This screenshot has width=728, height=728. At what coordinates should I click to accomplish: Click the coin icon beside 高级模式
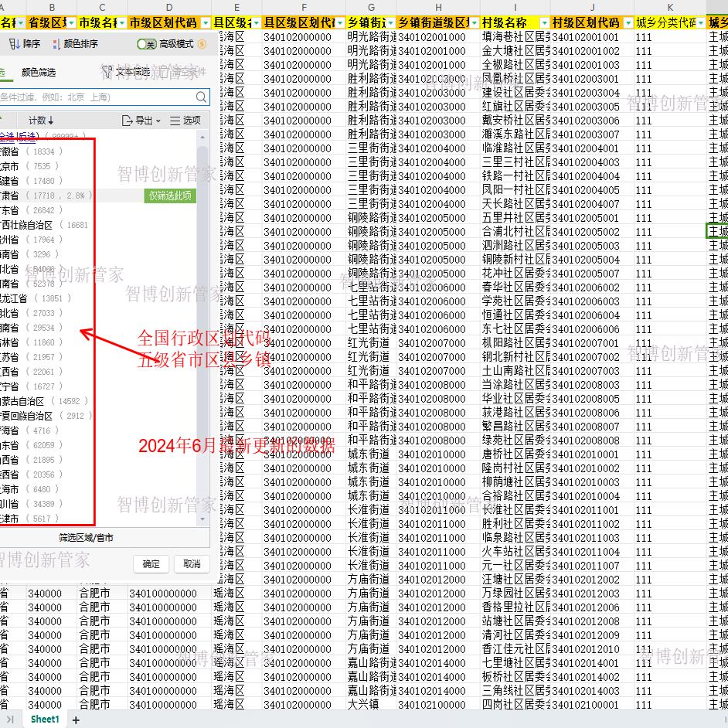click(x=201, y=43)
